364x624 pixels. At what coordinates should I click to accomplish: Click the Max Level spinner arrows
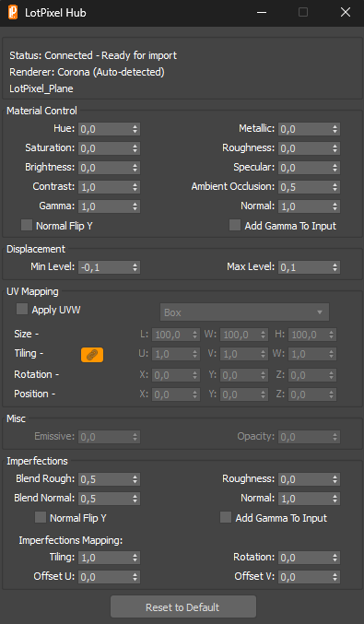[x=335, y=267]
